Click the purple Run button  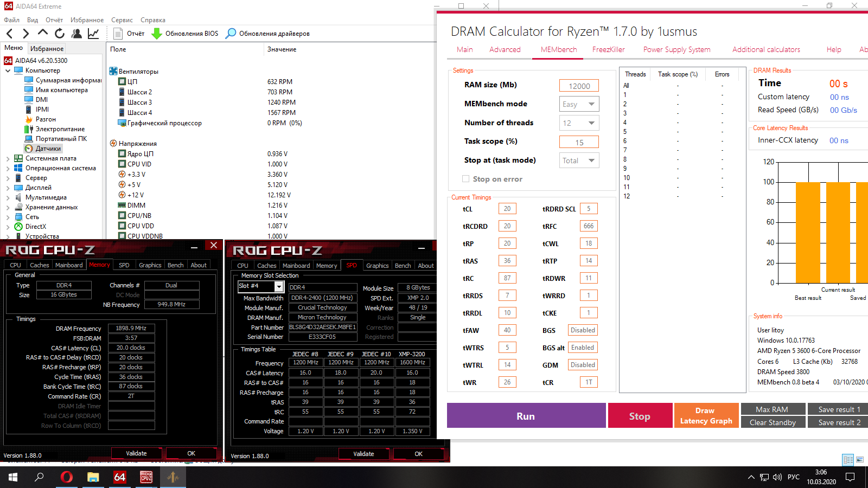click(526, 416)
